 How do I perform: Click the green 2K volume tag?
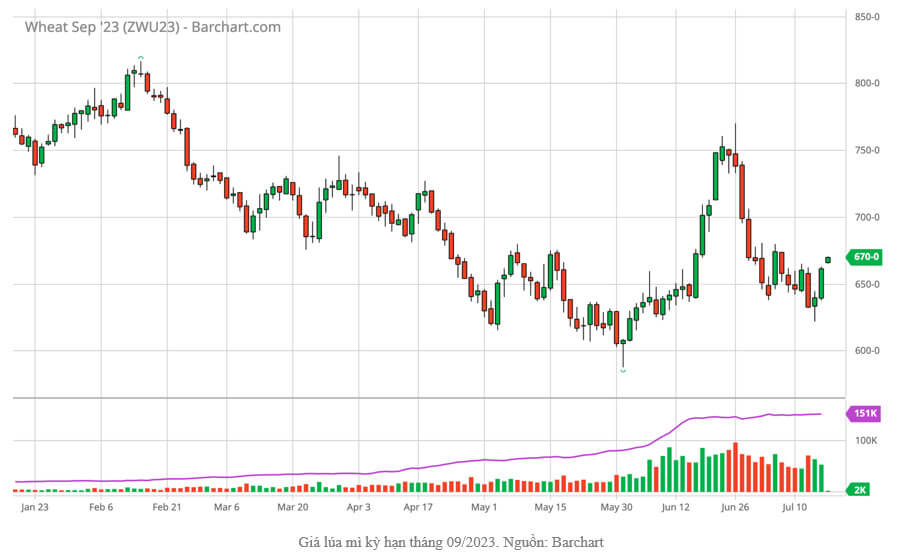tap(859, 490)
